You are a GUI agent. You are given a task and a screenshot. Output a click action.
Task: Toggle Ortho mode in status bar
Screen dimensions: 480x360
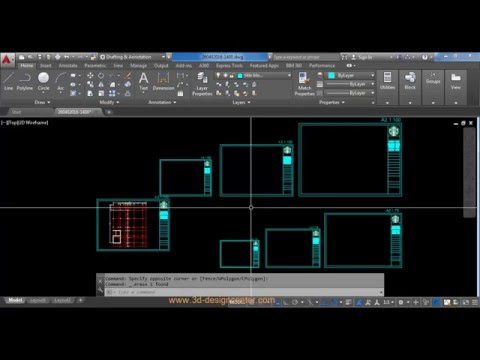point(286,302)
